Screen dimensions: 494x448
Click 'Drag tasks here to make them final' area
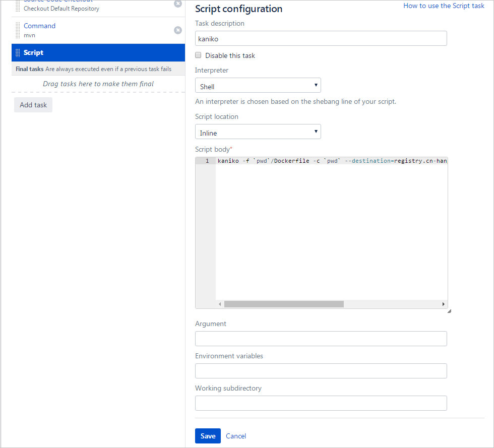click(x=98, y=84)
